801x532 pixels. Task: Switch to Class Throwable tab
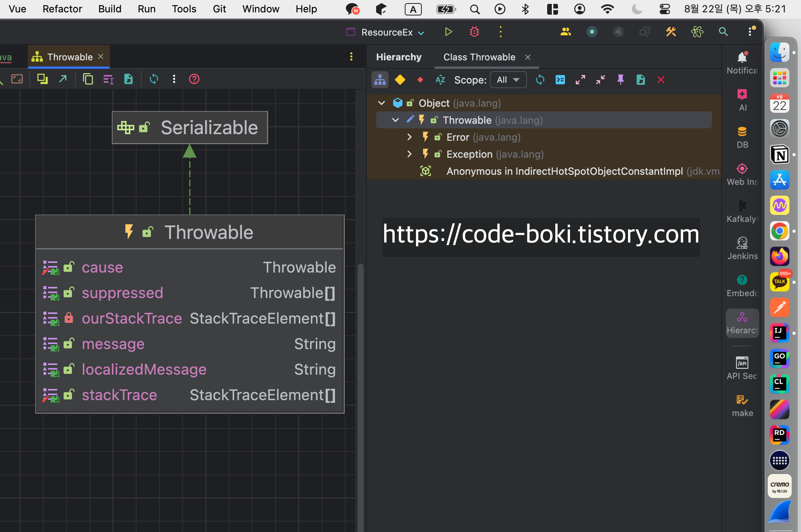479,57
